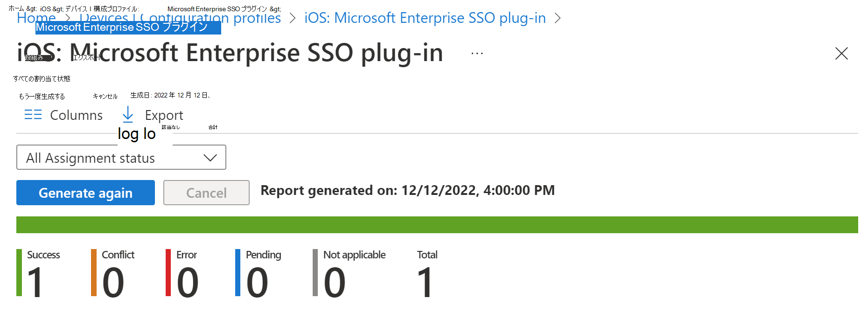Open the ellipsis more options menu
Viewport: 868px width, 319px height.
[x=477, y=53]
